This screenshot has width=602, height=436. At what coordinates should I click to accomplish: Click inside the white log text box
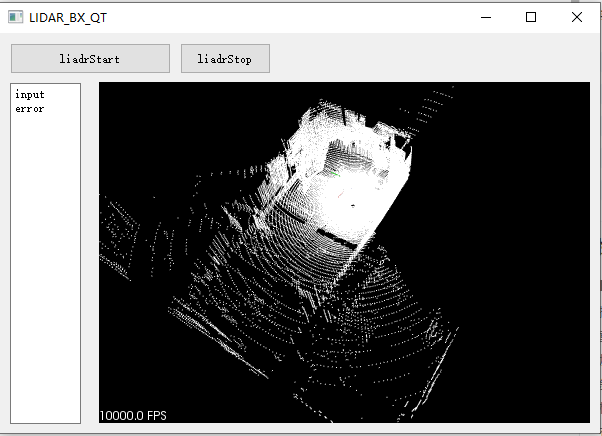tap(45, 253)
